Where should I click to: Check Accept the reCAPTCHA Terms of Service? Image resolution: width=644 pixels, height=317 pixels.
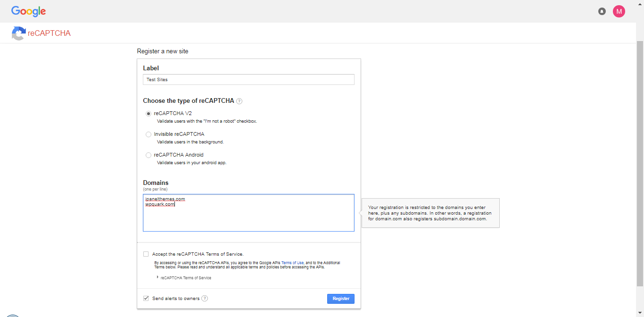[146, 254]
